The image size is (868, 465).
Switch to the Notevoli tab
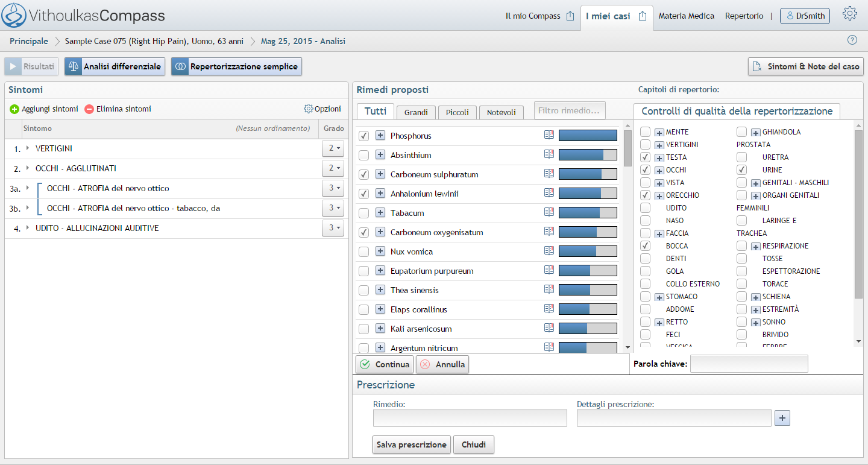tap(502, 112)
